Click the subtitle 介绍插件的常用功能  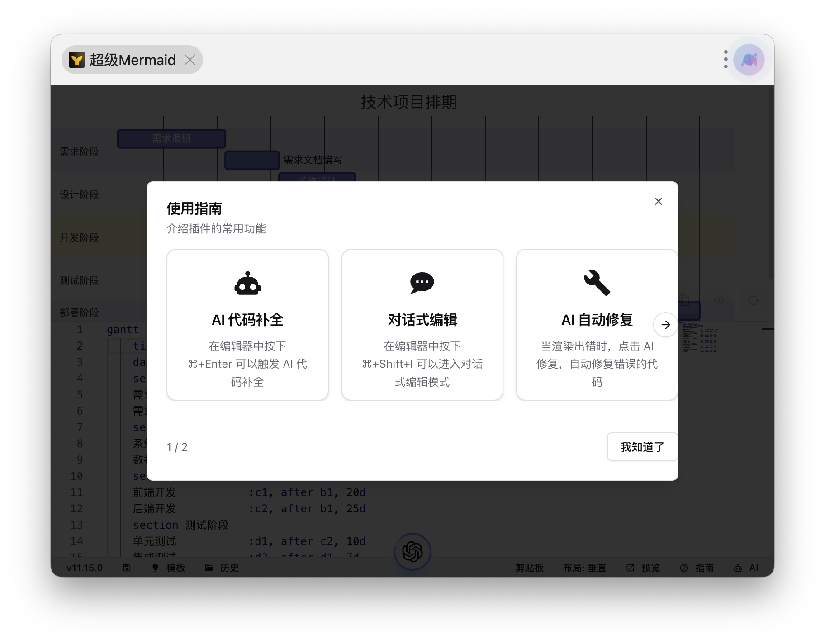coord(216,229)
